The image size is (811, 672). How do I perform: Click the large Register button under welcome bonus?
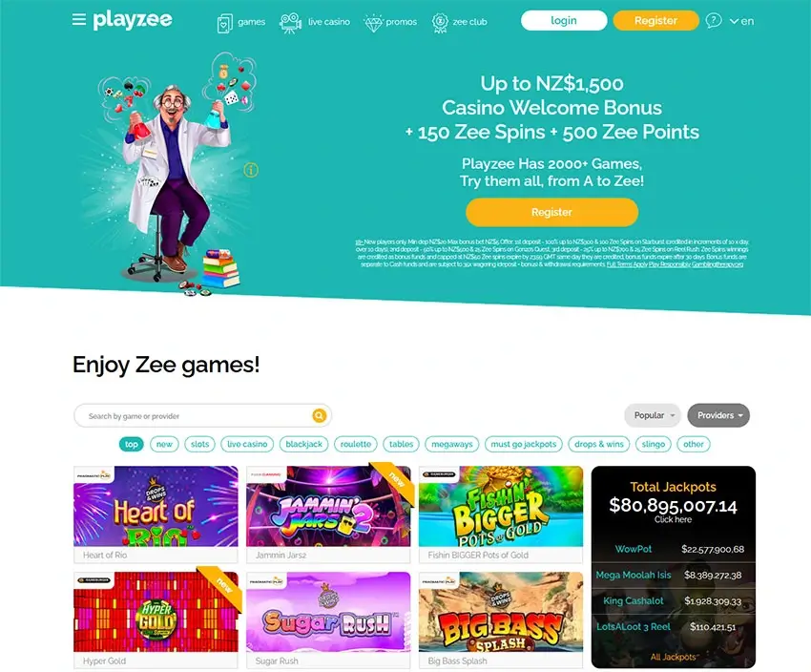tap(551, 212)
